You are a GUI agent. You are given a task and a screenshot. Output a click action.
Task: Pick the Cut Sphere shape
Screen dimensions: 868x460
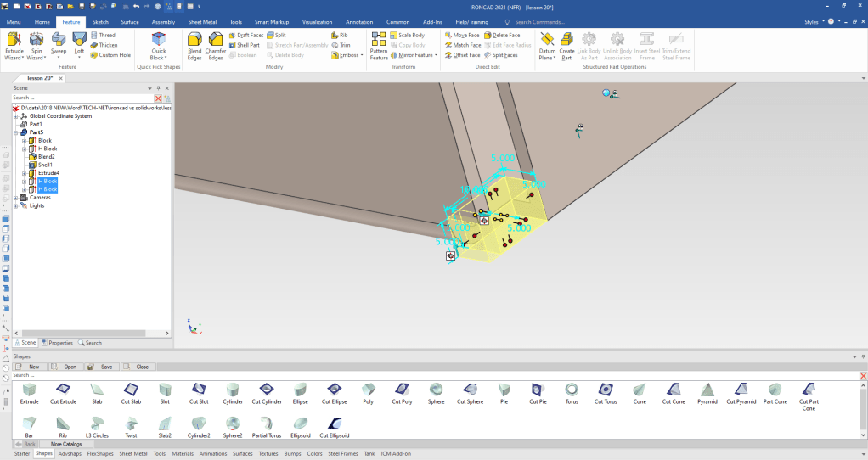click(471, 393)
